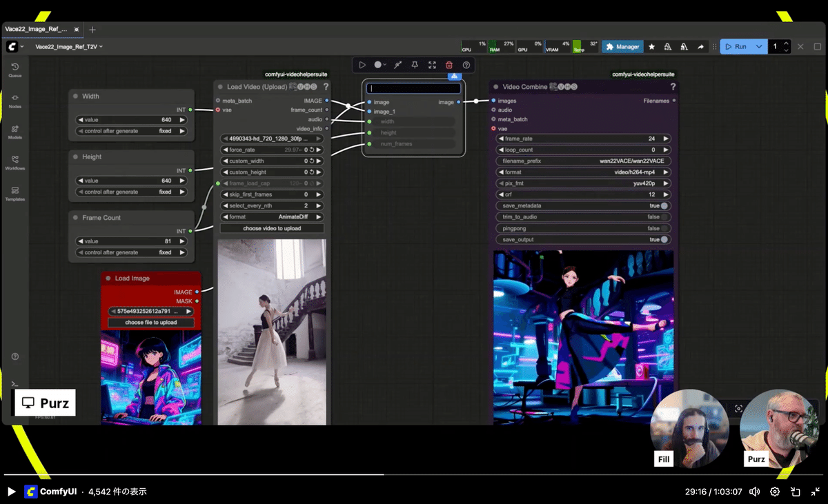Open the Models sidebar panel
Image resolution: width=828 pixels, height=504 pixels.
pyautogui.click(x=15, y=131)
